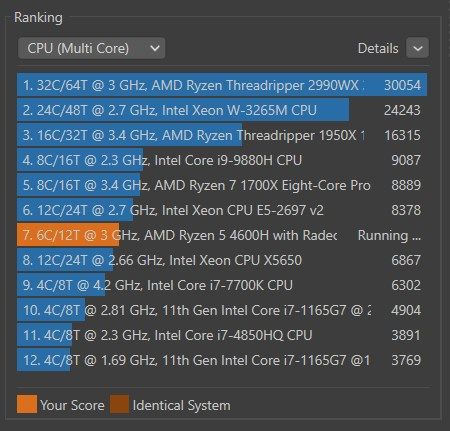Click the Ranking panel title
This screenshot has width=450, height=431.
[38, 17]
